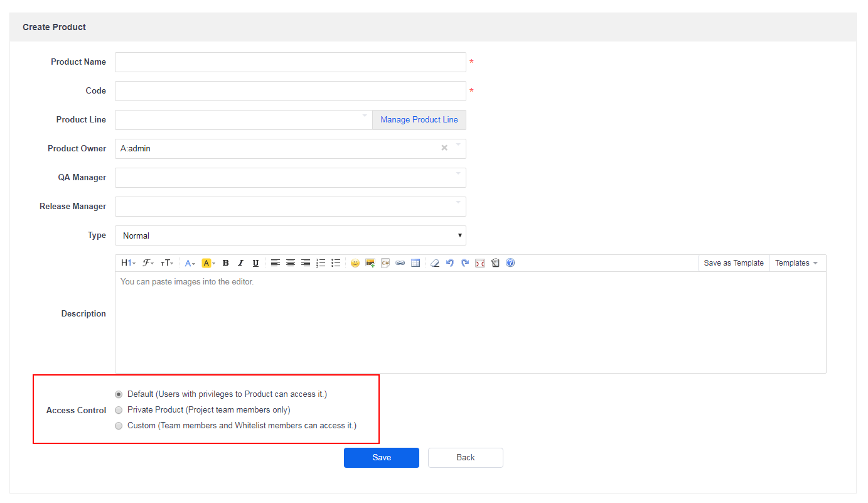This screenshot has width=868, height=503.
Task: Toggle bold formatting in editor
Action: click(226, 263)
